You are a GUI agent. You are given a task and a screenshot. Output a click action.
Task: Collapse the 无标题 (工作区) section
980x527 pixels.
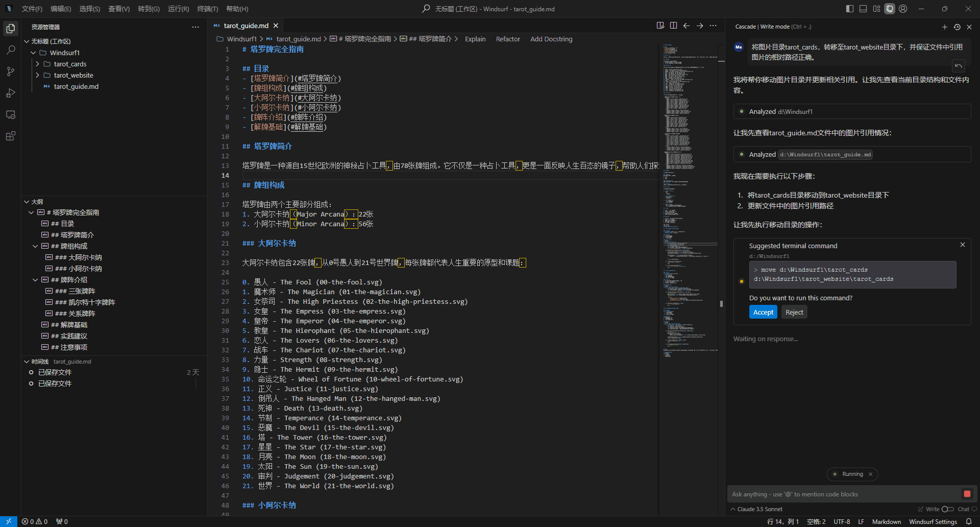point(51,41)
